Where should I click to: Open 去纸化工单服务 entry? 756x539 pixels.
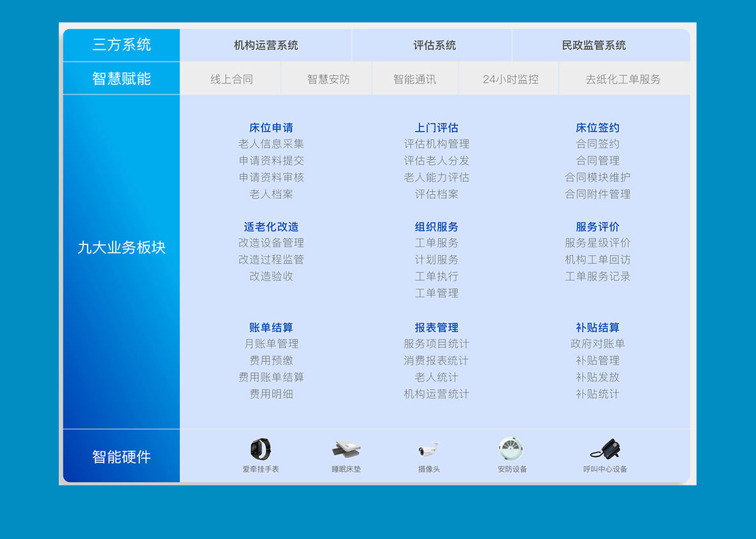coord(623,79)
